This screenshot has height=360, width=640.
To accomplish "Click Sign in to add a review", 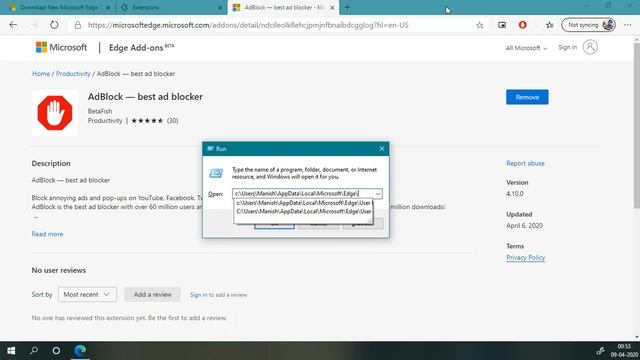I will pyautogui.click(x=198, y=295).
